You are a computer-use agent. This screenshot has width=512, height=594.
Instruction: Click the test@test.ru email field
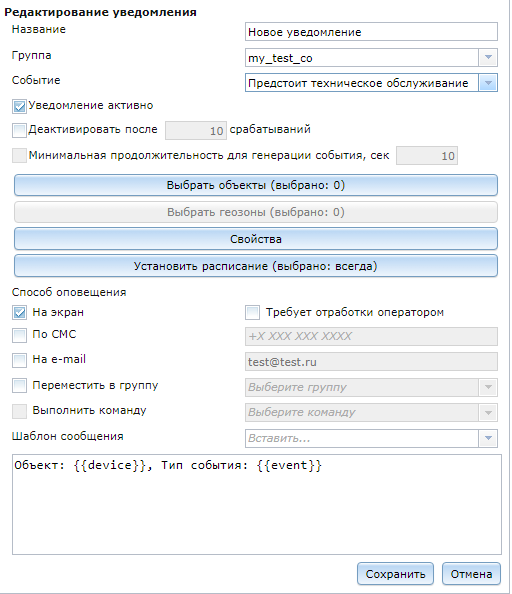coord(371,362)
